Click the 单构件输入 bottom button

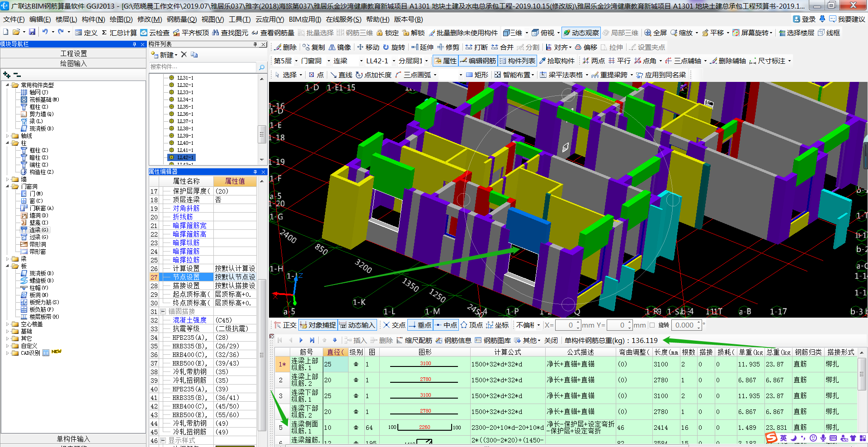point(73,439)
